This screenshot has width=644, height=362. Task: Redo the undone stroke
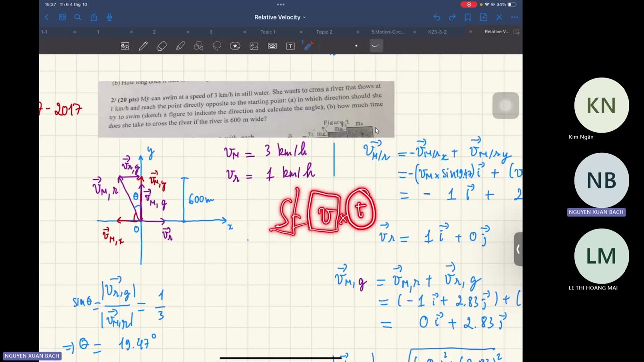452,17
